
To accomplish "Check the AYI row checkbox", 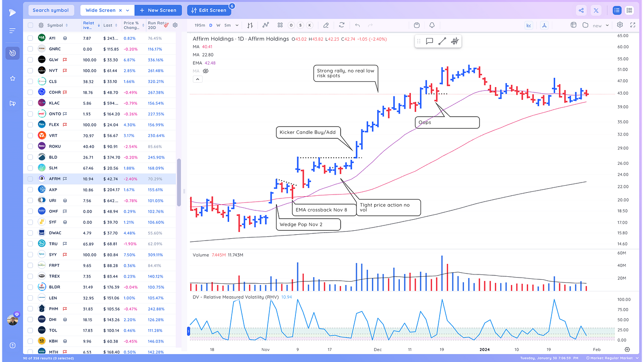I will (30, 38).
